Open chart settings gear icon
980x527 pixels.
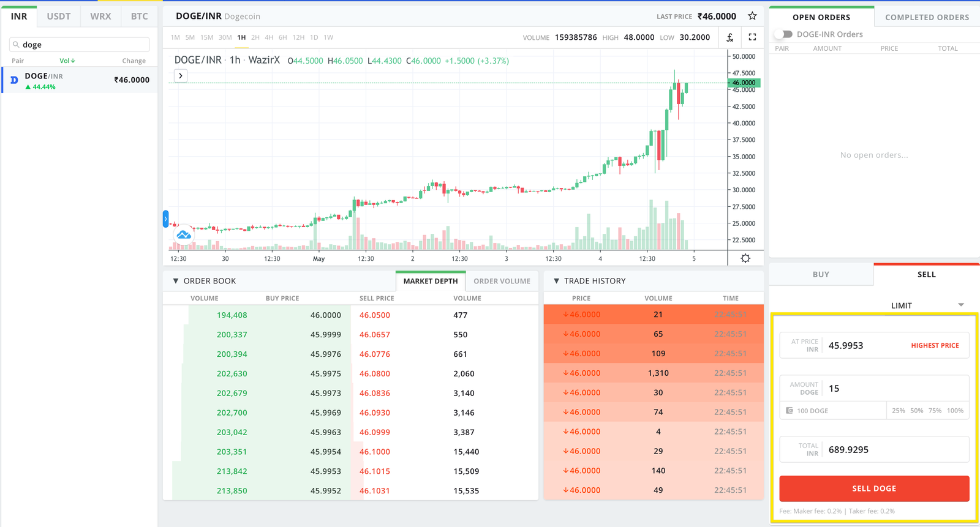(x=745, y=258)
